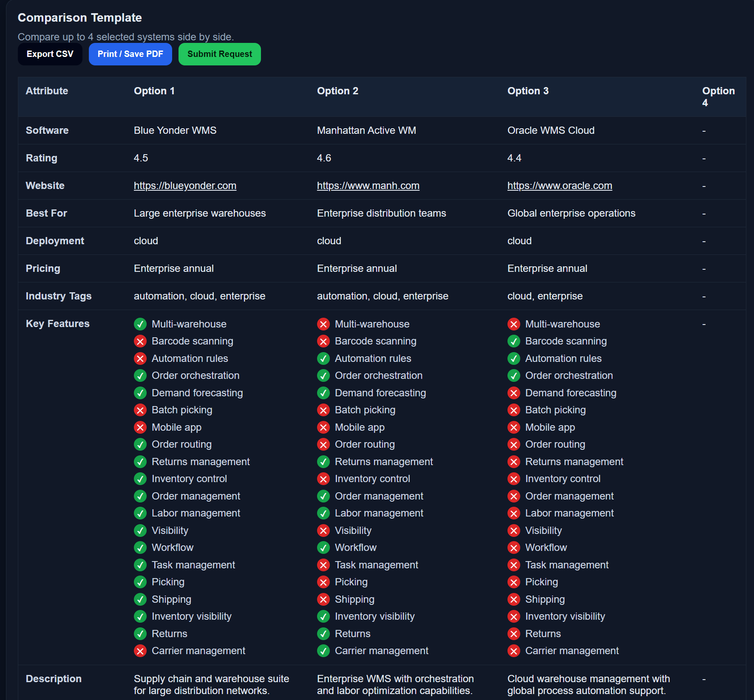Click the green check for Carrier management under Option 2
Image resolution: width=754 pixels, height=700 pixels.
323,651
